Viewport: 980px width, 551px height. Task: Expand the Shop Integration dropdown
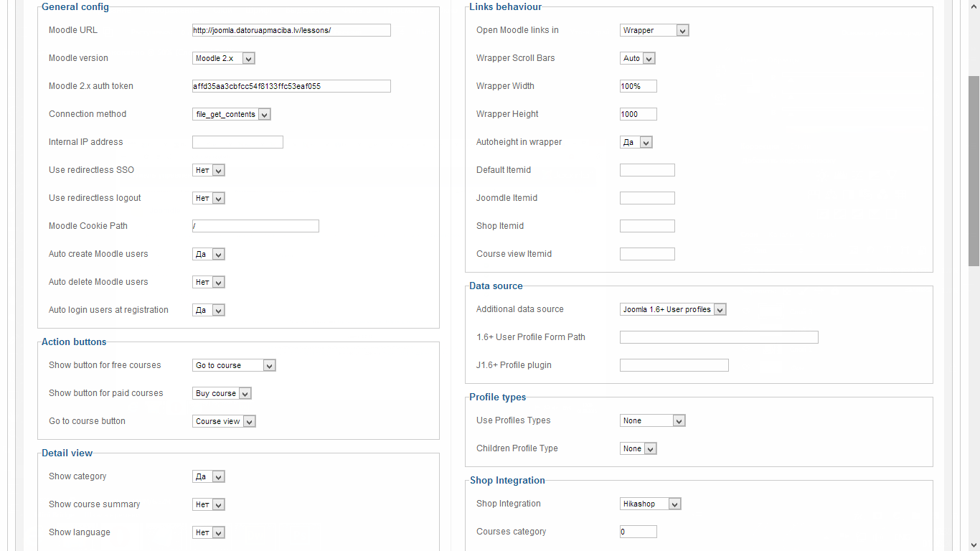point(650,504)
